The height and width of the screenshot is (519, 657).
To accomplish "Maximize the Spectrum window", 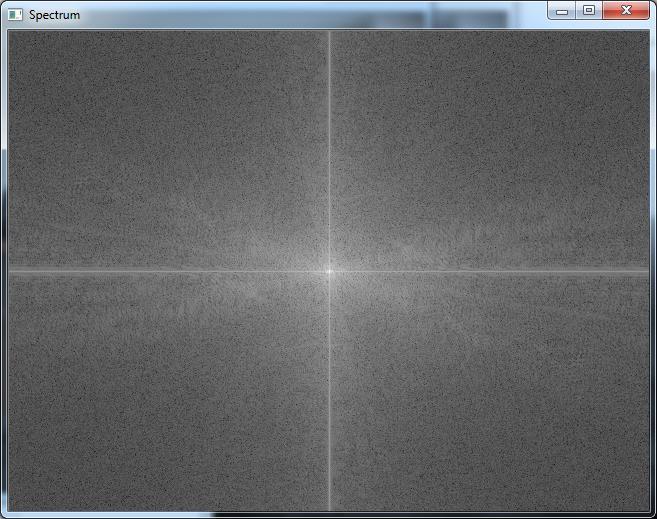I will pyautogui.click(x=589, y=10).
